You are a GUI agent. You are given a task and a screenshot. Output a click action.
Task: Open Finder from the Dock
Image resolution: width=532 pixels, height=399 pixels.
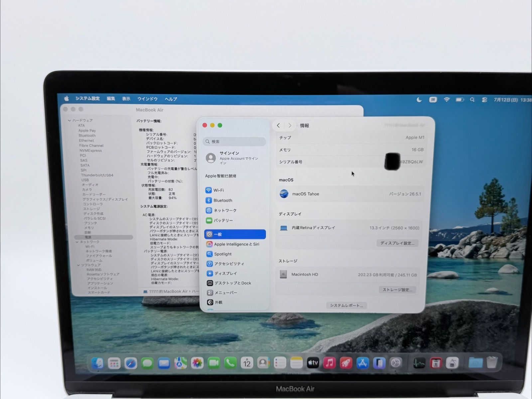(x=97, y=363)
